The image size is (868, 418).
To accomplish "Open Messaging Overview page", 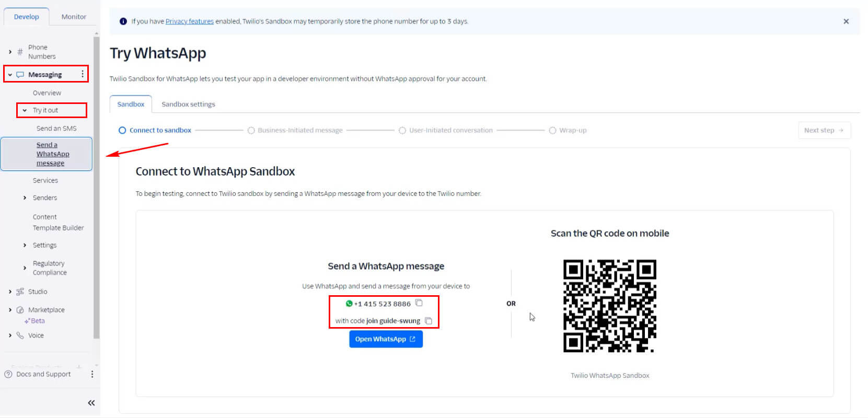I will [x=47, y=93].
